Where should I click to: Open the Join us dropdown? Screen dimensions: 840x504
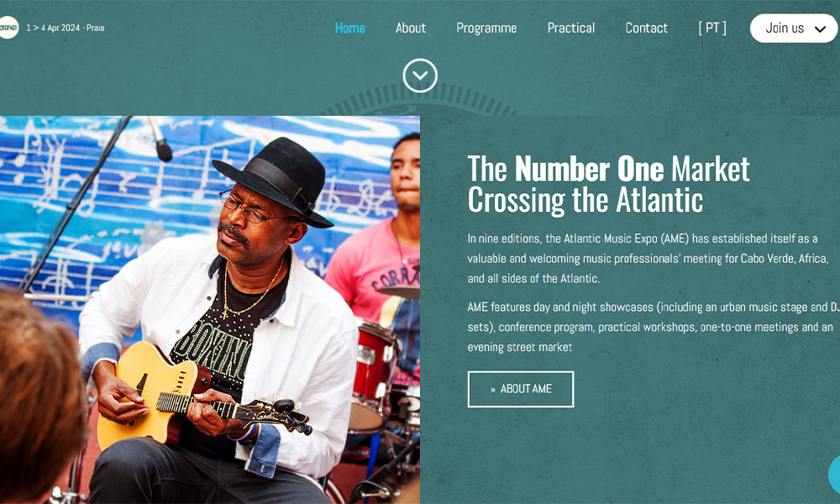[794, 29]
